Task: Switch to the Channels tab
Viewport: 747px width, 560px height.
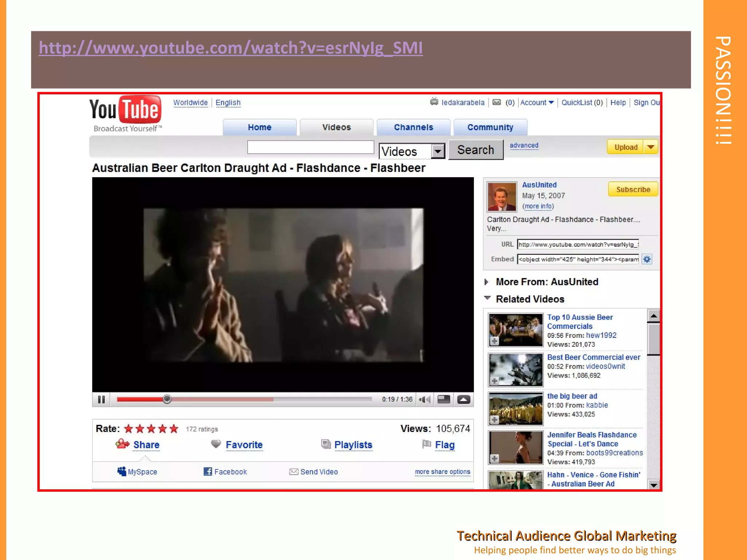Action: pos(413,127)
